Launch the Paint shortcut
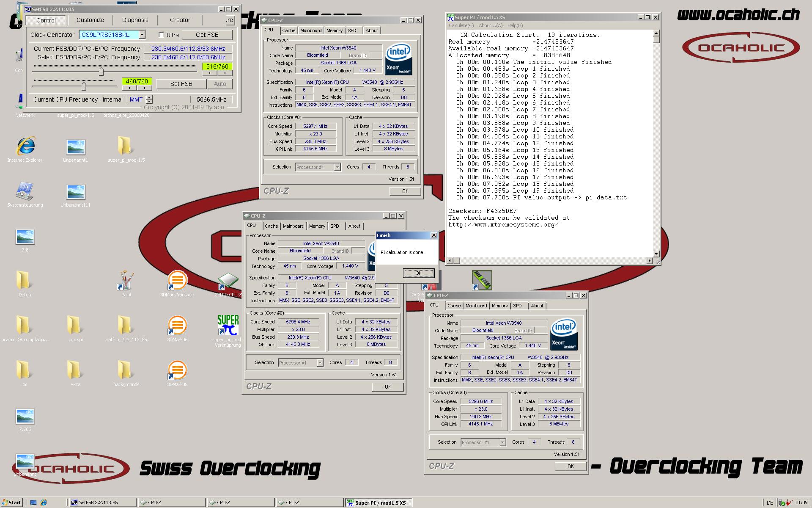The height and width of the screenshot is (508, 812). point(126,280)
